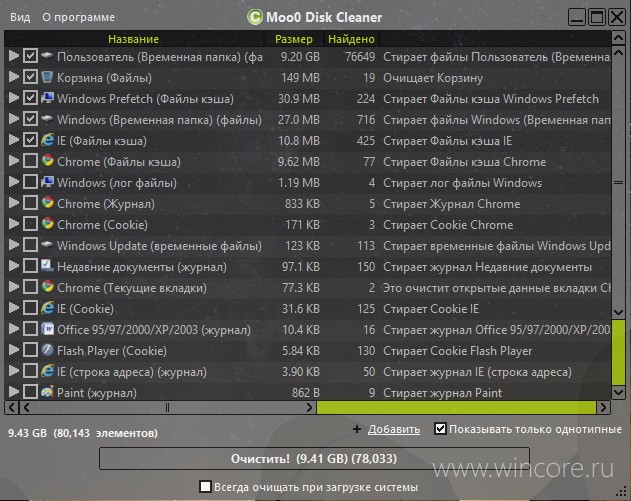The width and height of the screenshot is (631, 501).
Task: Check the Windows (лог файлы) checkbox
Action: coord(30,181)
